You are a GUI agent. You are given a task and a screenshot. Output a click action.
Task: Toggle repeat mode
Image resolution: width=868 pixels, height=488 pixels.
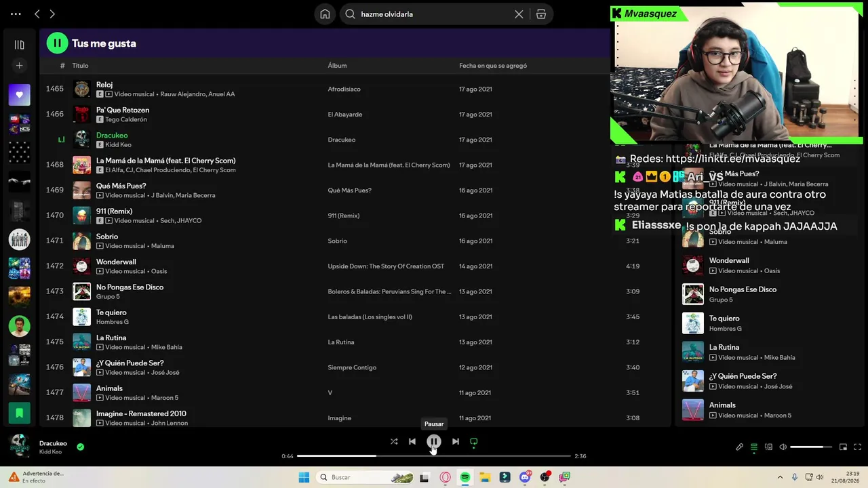[x=474, y=442]
